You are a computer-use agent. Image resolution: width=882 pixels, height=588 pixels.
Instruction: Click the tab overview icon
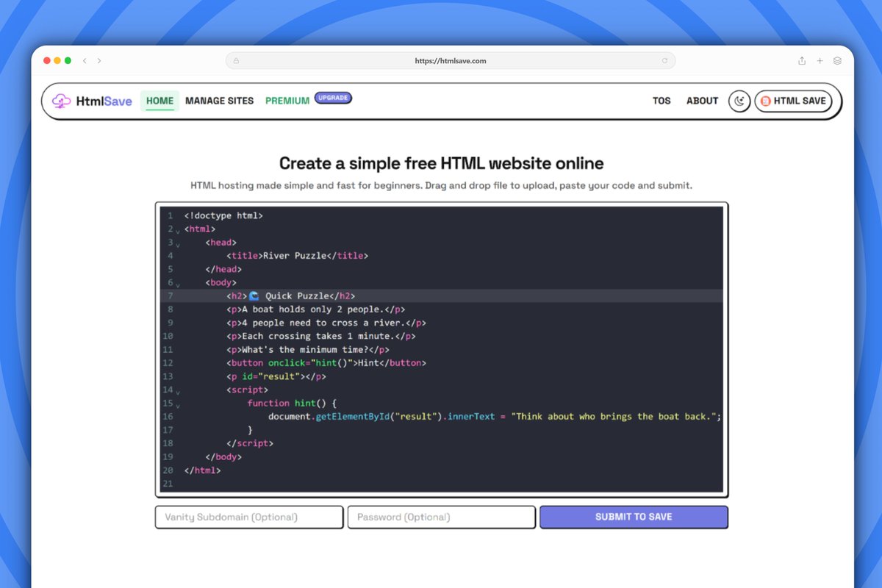click(837, 61)
